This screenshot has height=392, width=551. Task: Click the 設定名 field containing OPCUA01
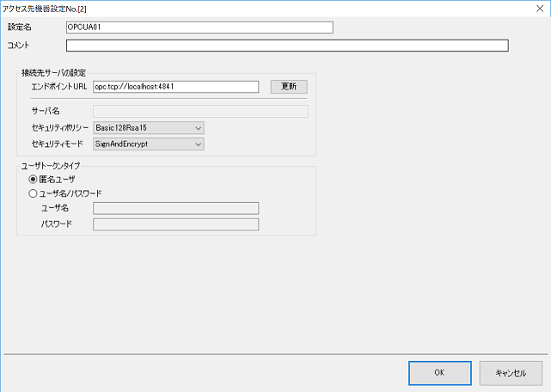pyautogui.click(x=199, y=28)
